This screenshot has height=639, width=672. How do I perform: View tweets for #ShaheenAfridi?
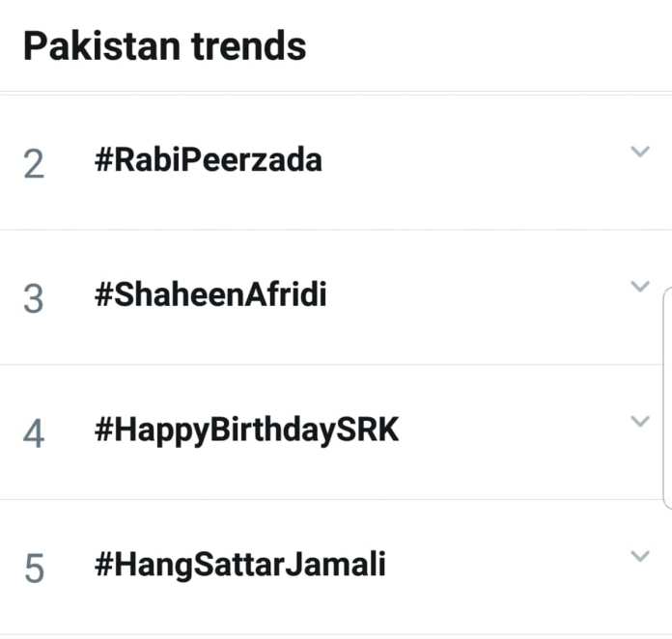[210, 295]
